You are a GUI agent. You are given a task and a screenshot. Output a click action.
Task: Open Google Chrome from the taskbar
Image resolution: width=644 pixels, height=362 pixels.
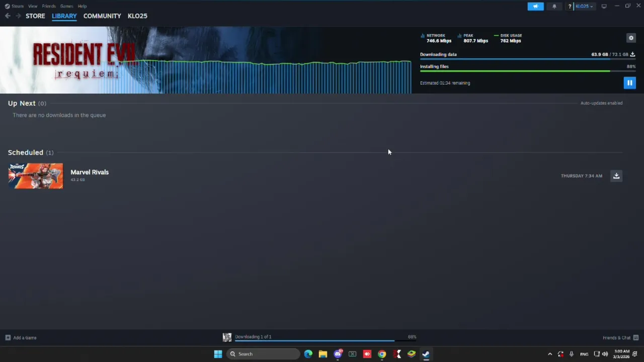(382, 354)
